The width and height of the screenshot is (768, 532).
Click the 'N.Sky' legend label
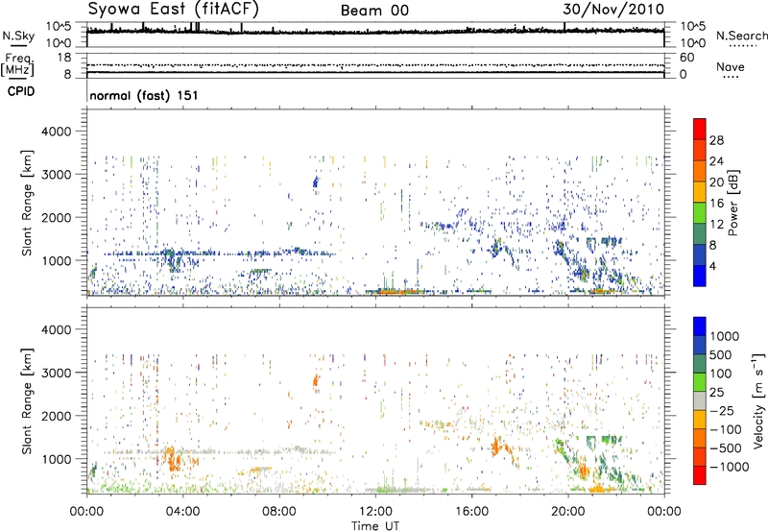click(18, 36)
